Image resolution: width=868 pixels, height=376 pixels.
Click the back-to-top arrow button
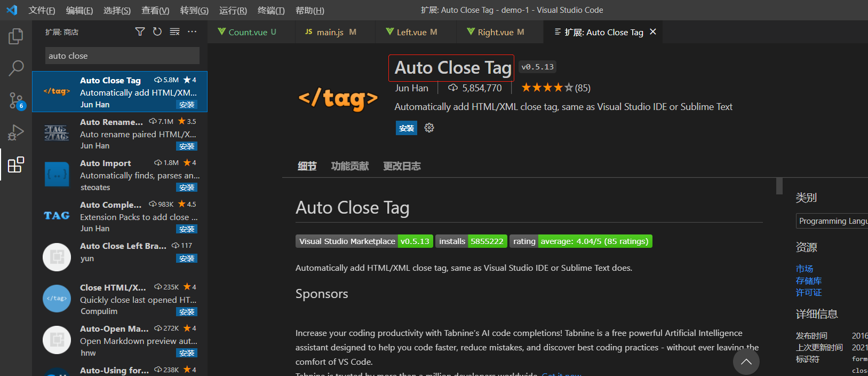click(746, 362)
